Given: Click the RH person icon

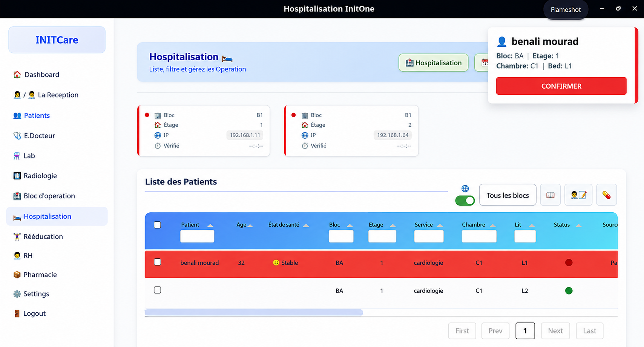Looking at the screenshot, I should (17, 256).
